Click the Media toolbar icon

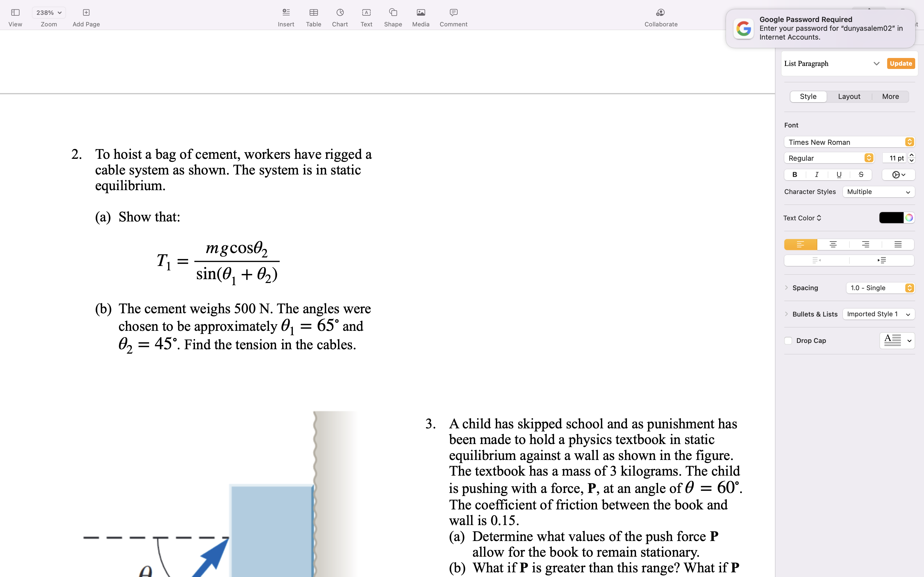(x=420, y=17)
